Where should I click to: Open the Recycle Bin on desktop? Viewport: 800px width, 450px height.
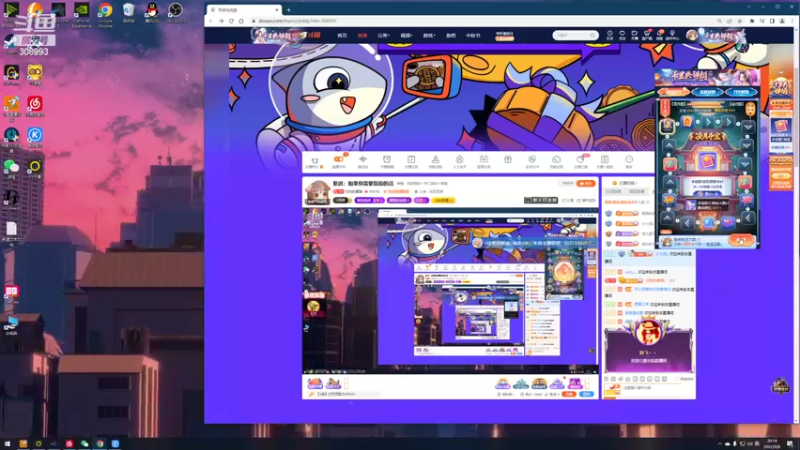point(129,10)
